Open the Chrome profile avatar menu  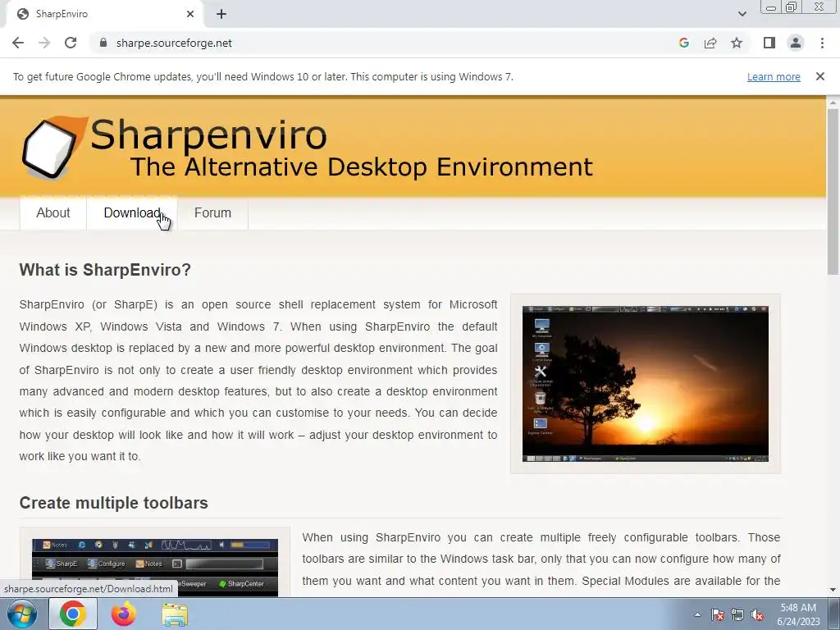[x=796, y=43]
